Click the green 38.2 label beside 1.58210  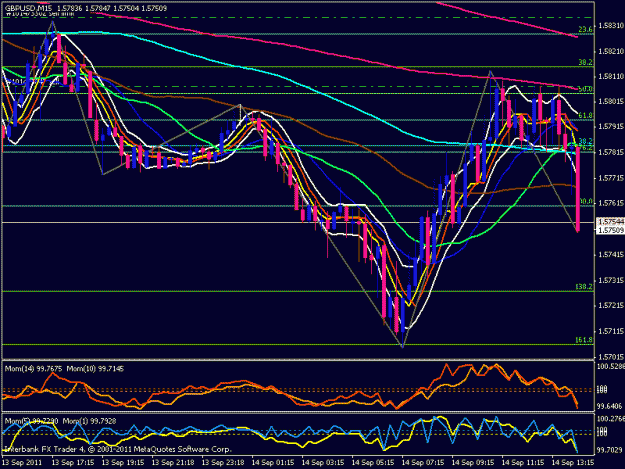click(x=585, y=62)
